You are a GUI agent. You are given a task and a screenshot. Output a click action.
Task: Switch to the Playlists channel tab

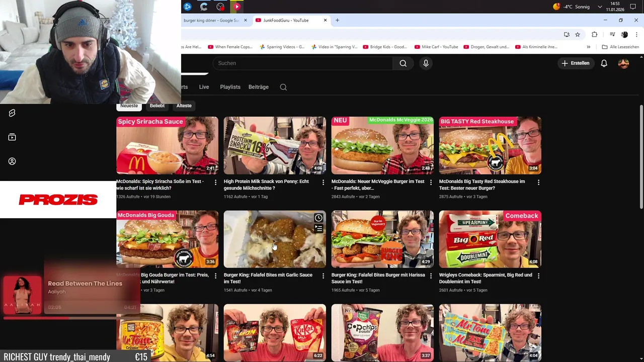pos(230,87)
